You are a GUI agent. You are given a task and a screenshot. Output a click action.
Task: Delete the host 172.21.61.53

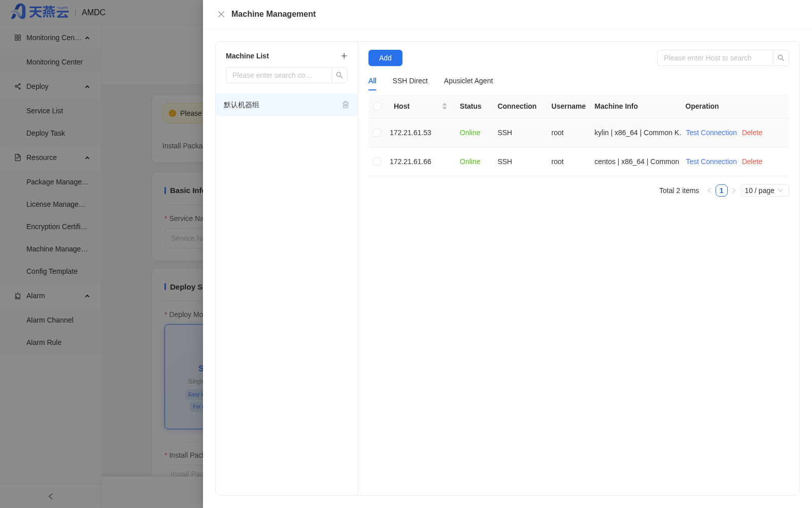pyautogui.click(x=752, y=133)
